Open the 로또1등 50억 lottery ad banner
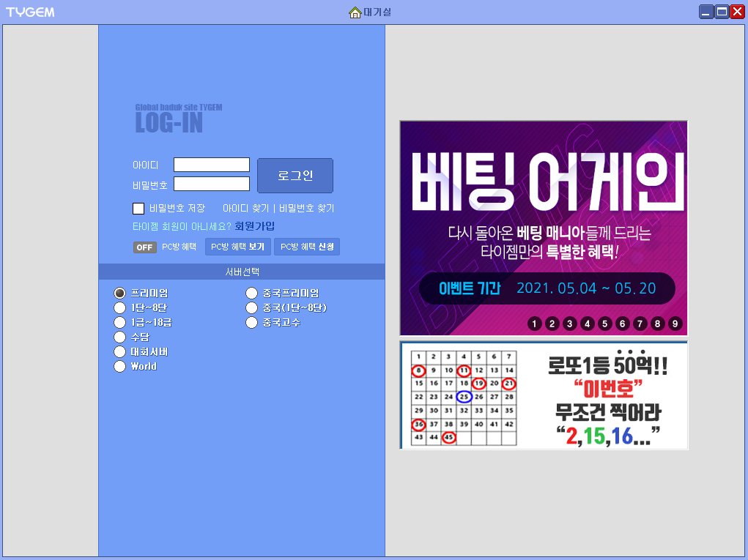This screenshot has height=560, width=748. pyautogui.click(x=544, y=395)
